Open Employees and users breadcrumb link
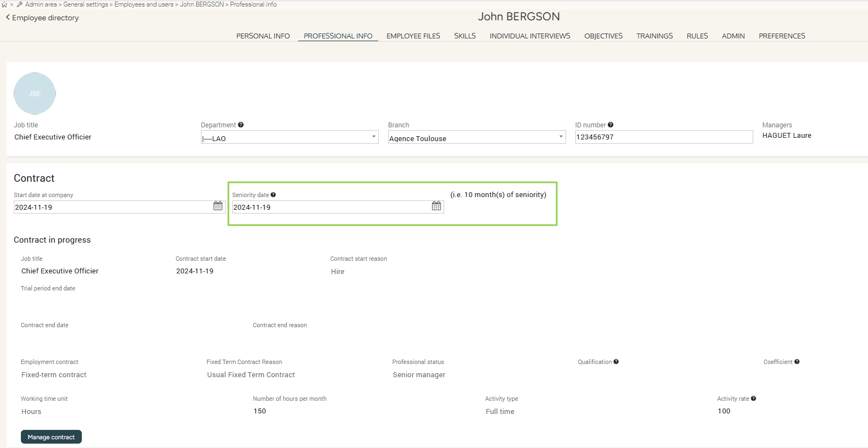The width and height of the screenshot is (868, 448). [x=144, y=4]
